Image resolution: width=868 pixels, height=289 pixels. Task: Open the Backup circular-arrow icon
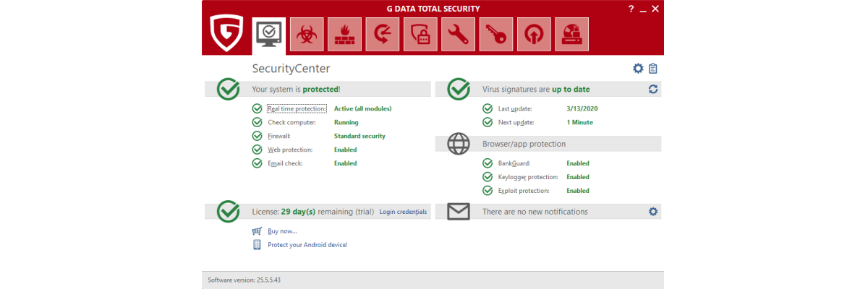(383, 34)
